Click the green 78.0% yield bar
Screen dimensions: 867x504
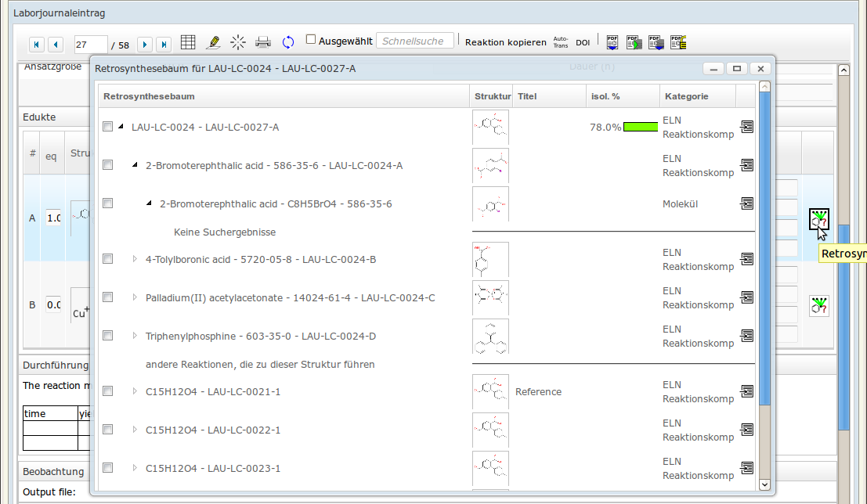click(x=641, y=127)
